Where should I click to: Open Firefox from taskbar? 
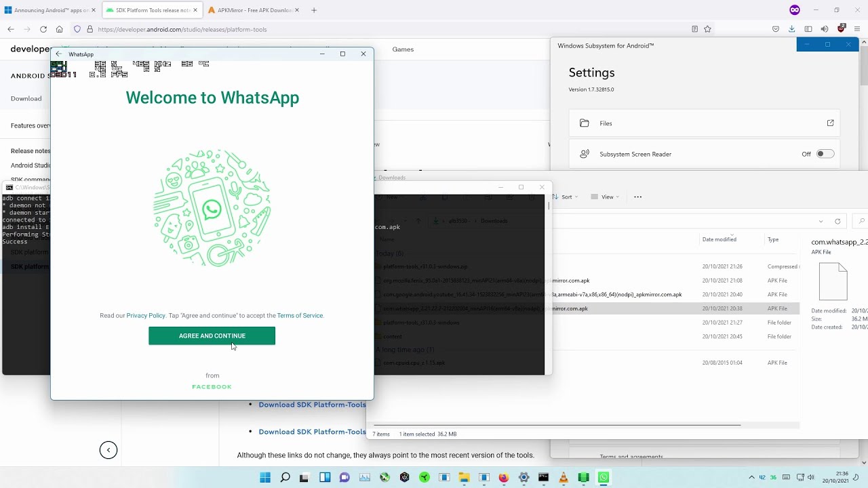coord(503,477)
